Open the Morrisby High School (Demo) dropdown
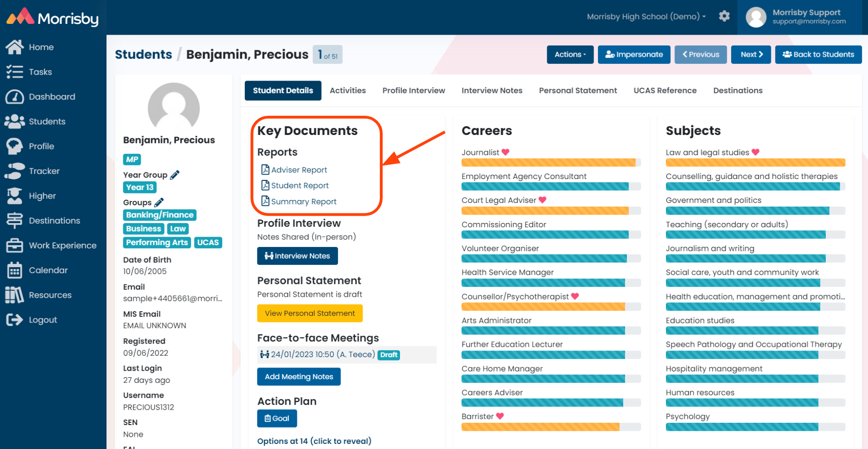The width and height of the screenshot is (868, 449). (646, 16)
